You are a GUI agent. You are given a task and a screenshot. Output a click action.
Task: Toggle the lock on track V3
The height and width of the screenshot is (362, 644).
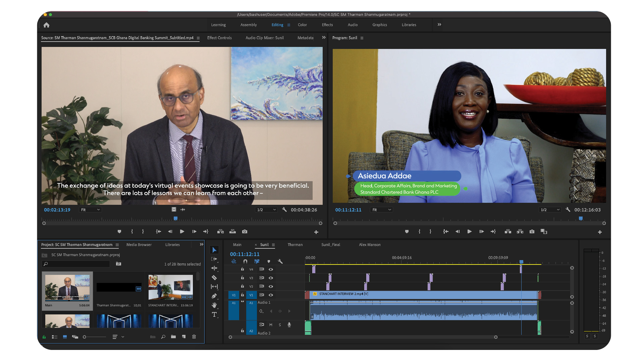(243, 278)
